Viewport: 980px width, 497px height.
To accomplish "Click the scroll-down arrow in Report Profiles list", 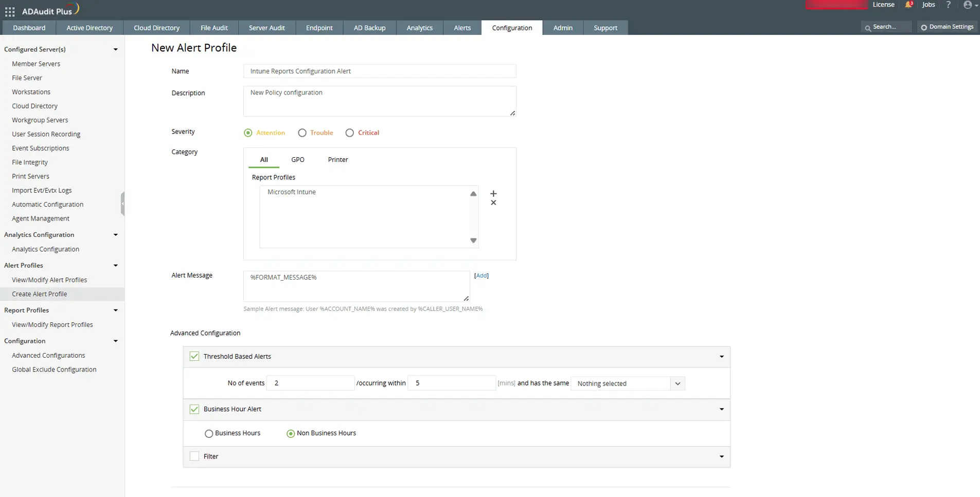I will [x=473, y=240].
